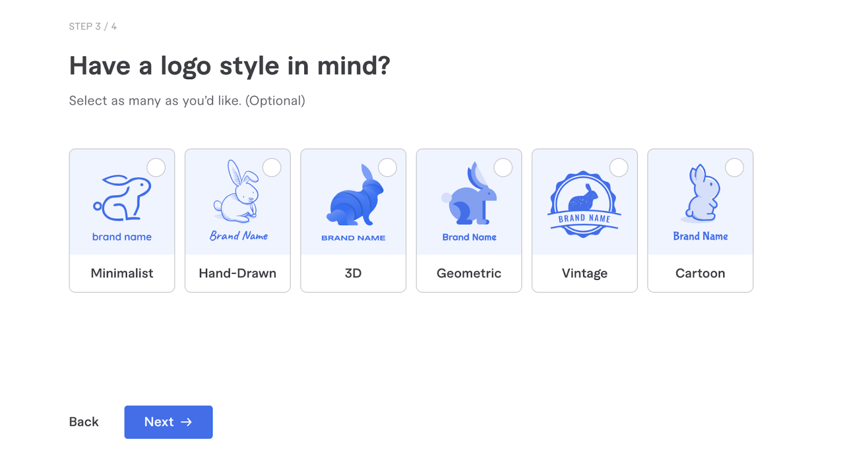Screen dimensions: 868x472
Task: Click the Back link
Action: pyautogui.click(x=83, y=422)
